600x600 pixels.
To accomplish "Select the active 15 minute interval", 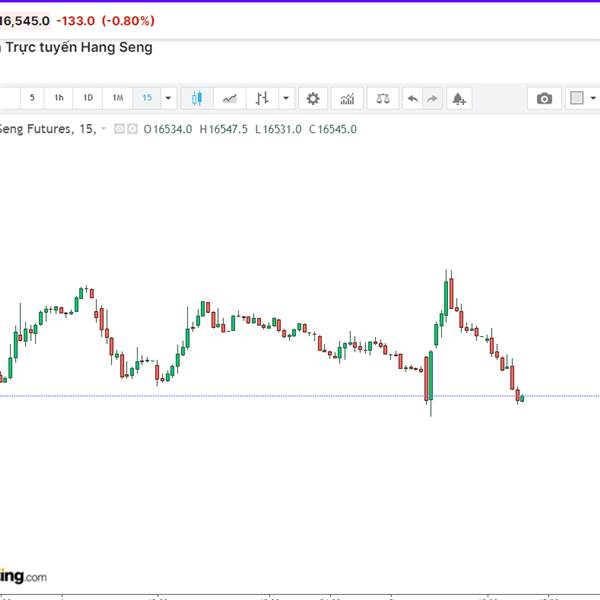I will tap(147, 98).
